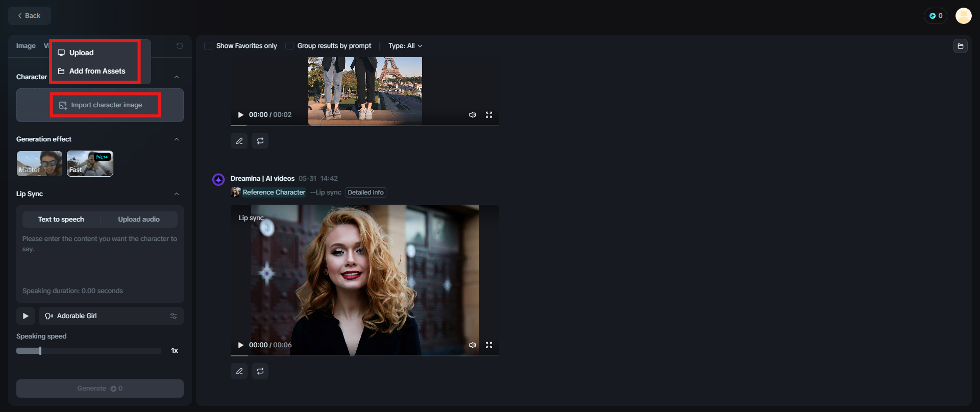Adjust the Speaking speed slider
980x412 pixels.
click(x=89, y=351)
